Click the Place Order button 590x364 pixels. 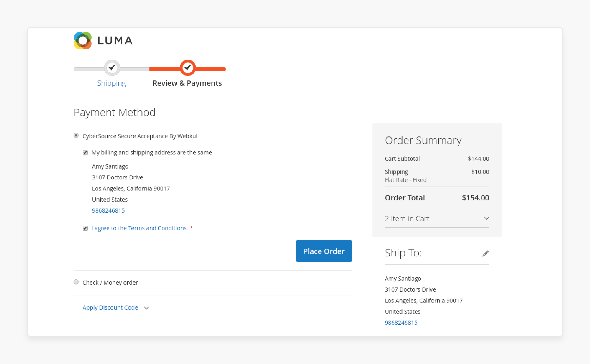click(x=324, y=251)
